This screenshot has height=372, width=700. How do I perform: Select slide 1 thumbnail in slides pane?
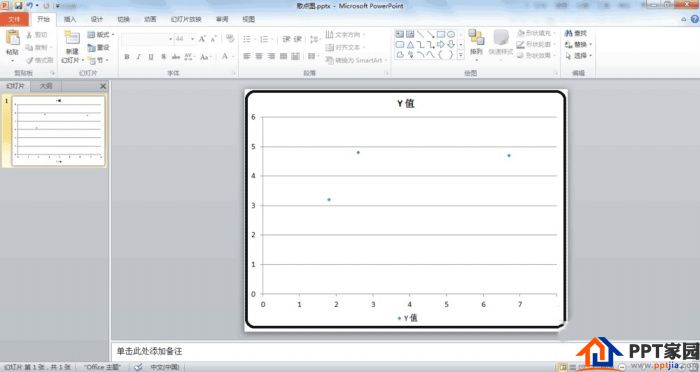pos(58,131)
